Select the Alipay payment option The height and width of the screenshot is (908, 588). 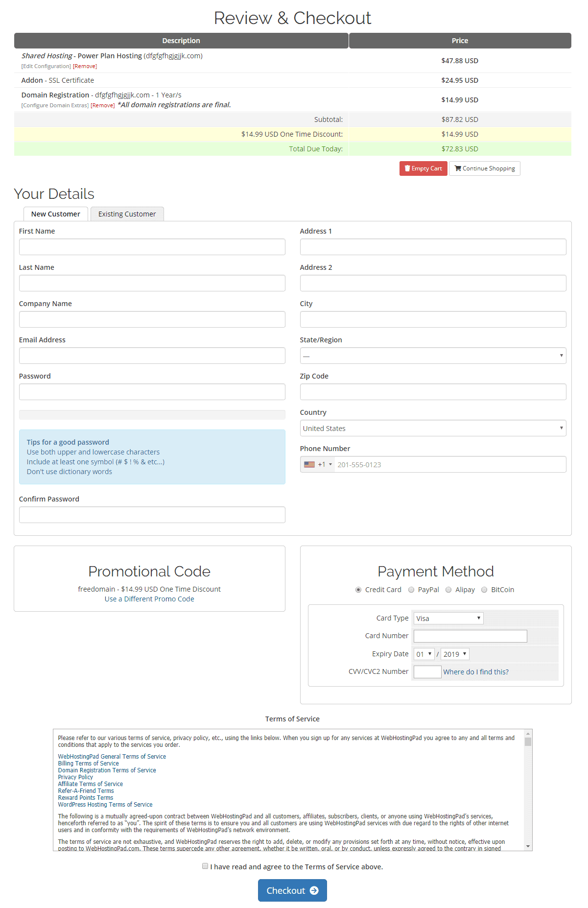pos(448,590)
